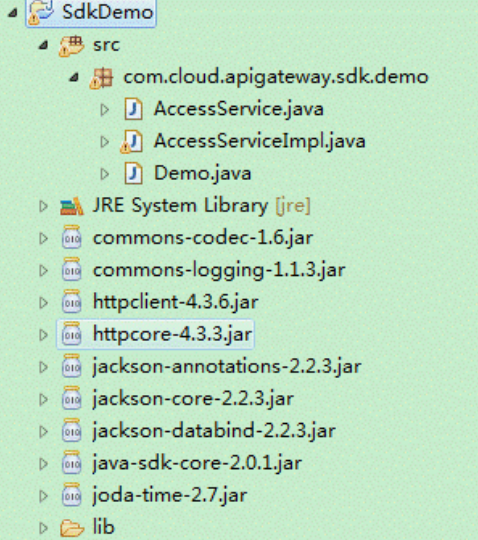Click the jackson-databind-2.2.3.jar jar icon
Viewport: 478px width, 540px height.
point(72,430)
